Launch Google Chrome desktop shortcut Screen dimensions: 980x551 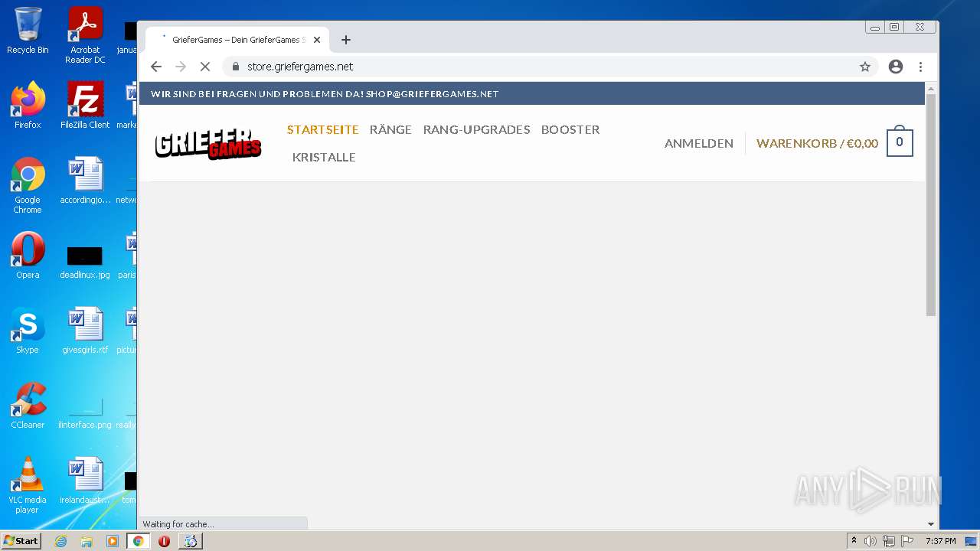tap(28, 184)
